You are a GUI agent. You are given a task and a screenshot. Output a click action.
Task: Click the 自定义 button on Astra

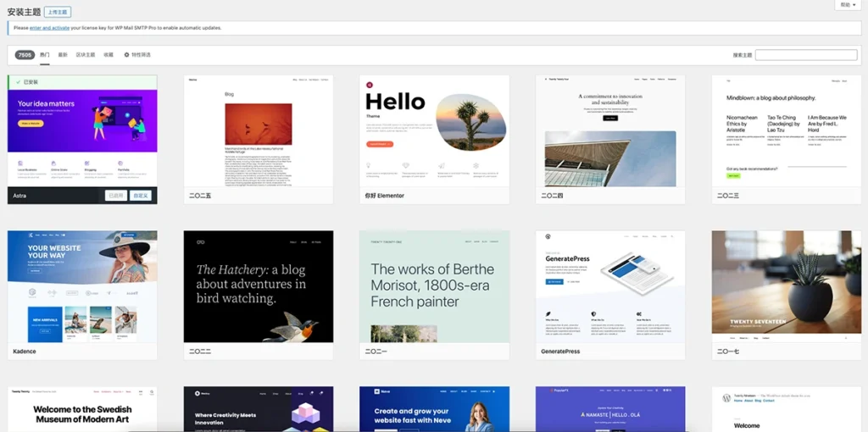(x=141, y=196)
